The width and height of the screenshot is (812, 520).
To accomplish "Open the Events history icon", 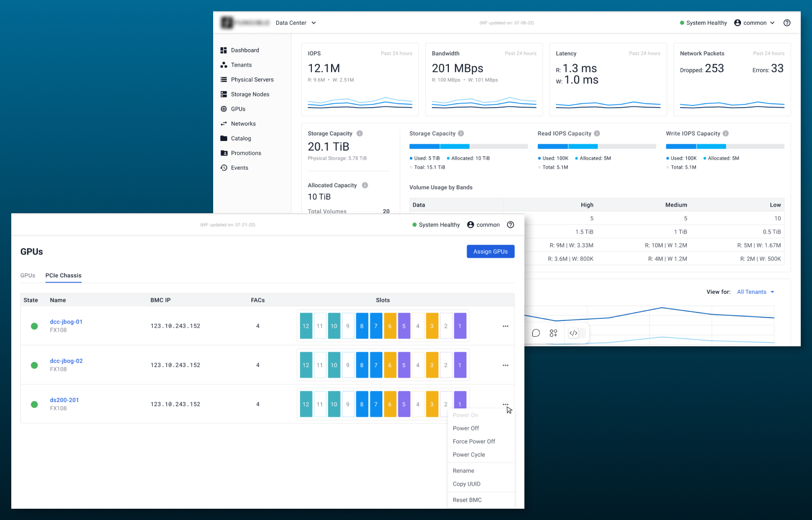I will pyautogui.click(x=224, y=168).
